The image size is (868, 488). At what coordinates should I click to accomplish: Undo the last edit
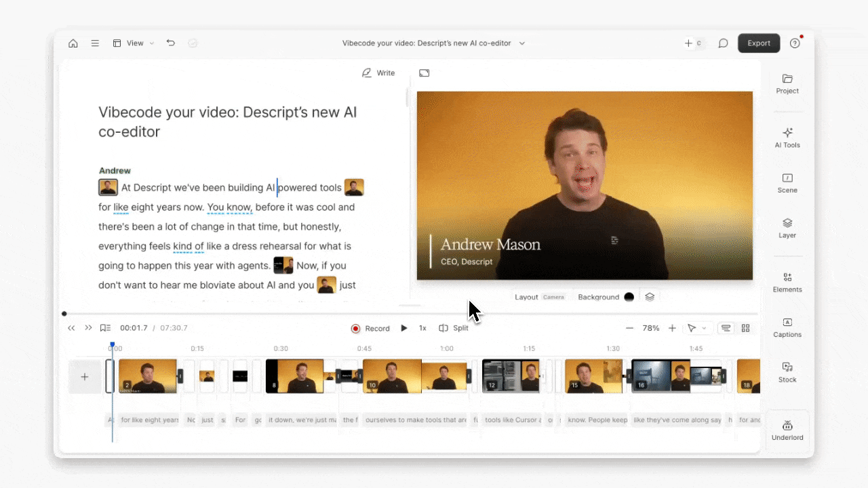pyautogui.click(x=171, y=43)
